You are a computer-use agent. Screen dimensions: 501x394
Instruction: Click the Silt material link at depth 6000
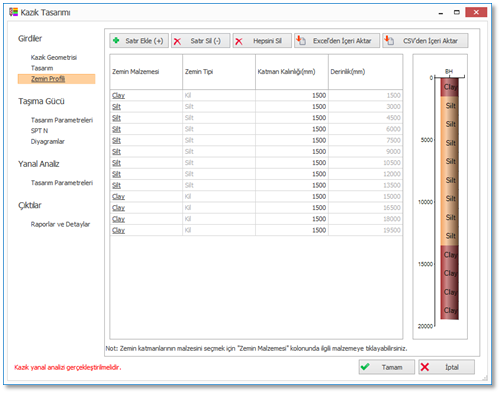coord(116,129)
